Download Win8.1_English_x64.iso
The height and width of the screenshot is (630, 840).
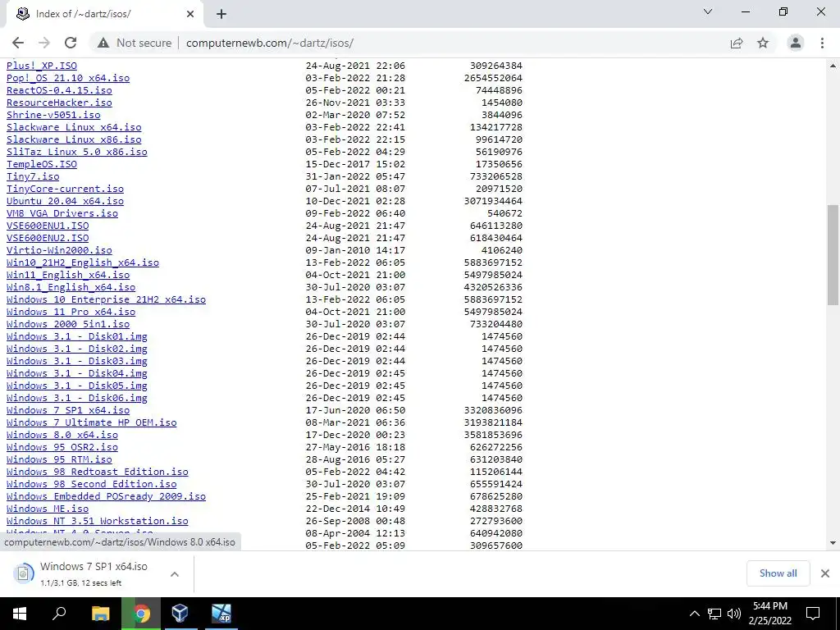click(71, 287)
